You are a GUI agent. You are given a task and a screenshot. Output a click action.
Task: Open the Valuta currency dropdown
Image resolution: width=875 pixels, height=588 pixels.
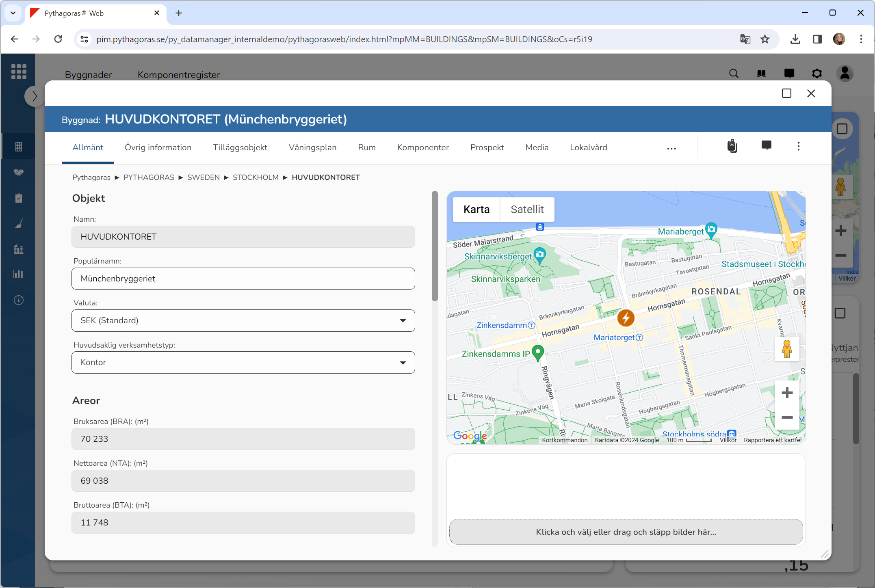(x=243, y=321)
